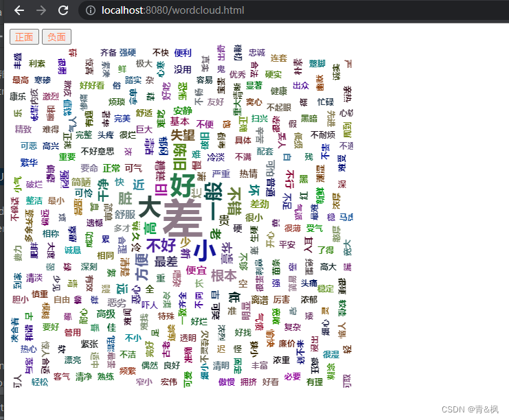Click the word 严重
This screenshot has width=509, height=420.
coord(221,174)
